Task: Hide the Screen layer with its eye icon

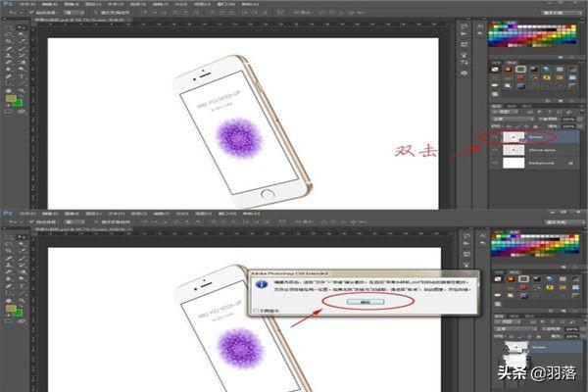Action: coord(498,139)
